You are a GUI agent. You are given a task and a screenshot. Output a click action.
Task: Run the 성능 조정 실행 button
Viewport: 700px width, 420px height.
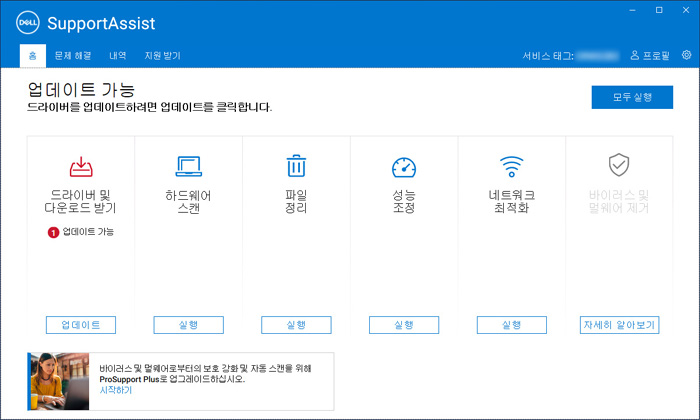(x=404, y=325)
